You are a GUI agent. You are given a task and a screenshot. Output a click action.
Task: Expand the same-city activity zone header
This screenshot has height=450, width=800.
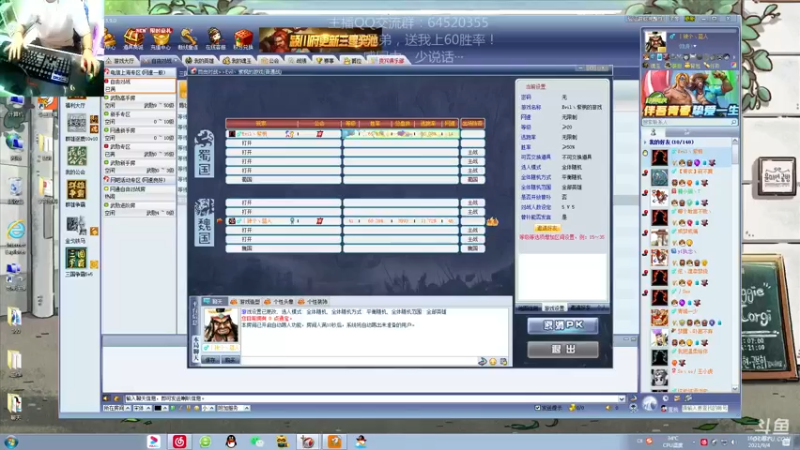point(140,180)
